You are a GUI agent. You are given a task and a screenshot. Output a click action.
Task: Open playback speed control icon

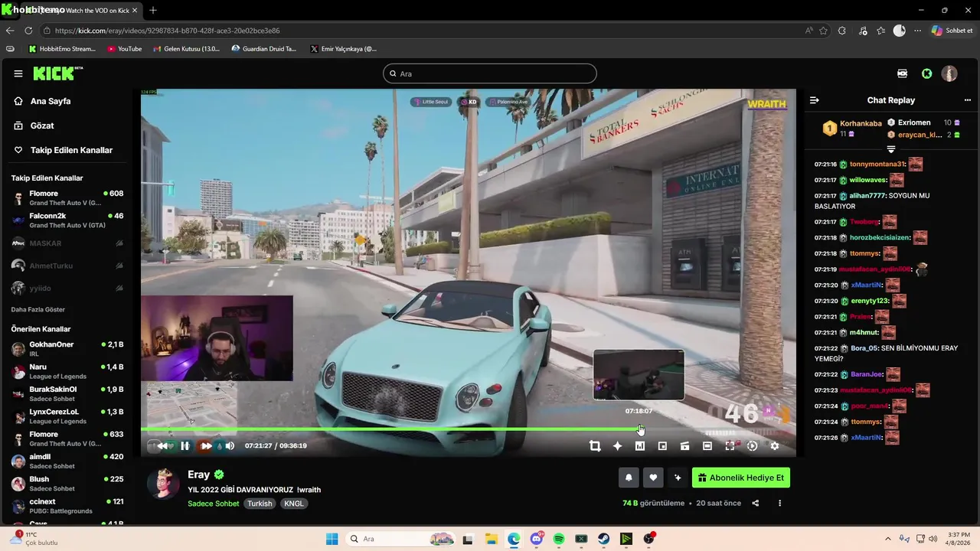(x=752, y=446)
